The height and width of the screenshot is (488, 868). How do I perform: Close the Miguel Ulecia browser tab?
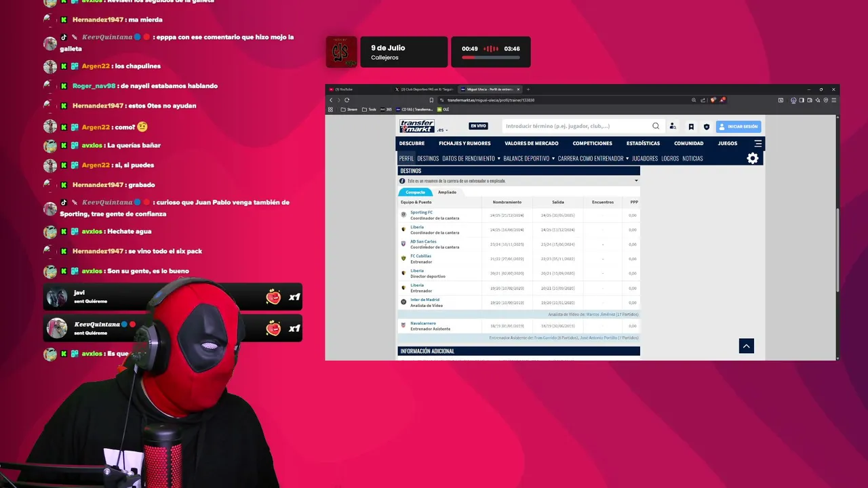(x=519, y=89)
